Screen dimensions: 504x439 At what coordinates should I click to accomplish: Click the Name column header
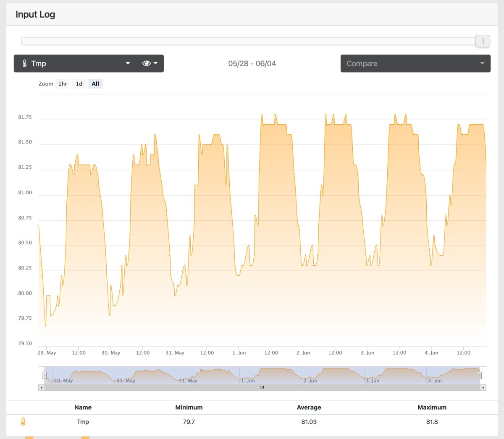(x=83, y=408)
